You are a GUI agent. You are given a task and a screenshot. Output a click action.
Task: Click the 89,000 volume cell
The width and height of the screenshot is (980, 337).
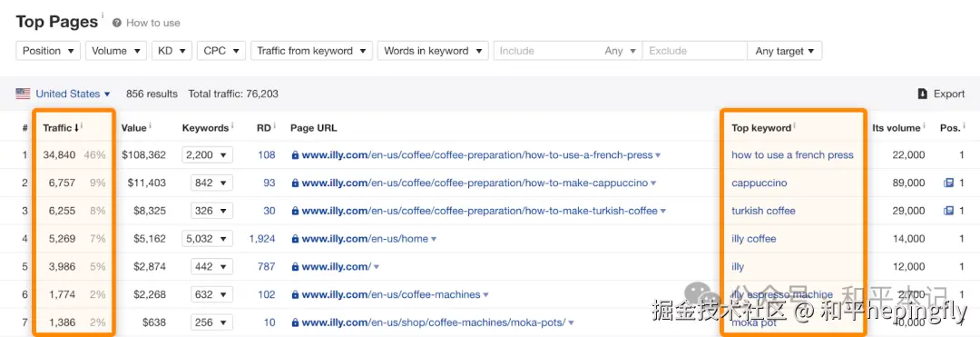(908, 183)
